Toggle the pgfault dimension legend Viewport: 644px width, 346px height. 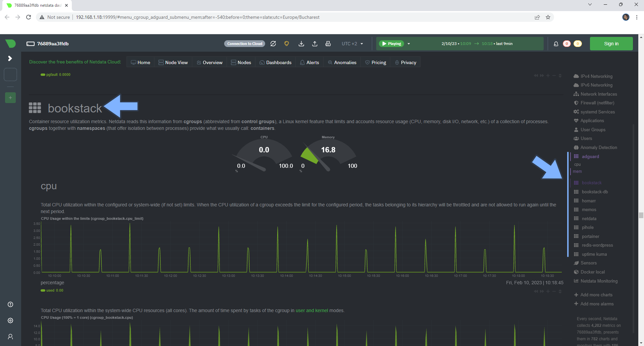click(x=55, y=75)
